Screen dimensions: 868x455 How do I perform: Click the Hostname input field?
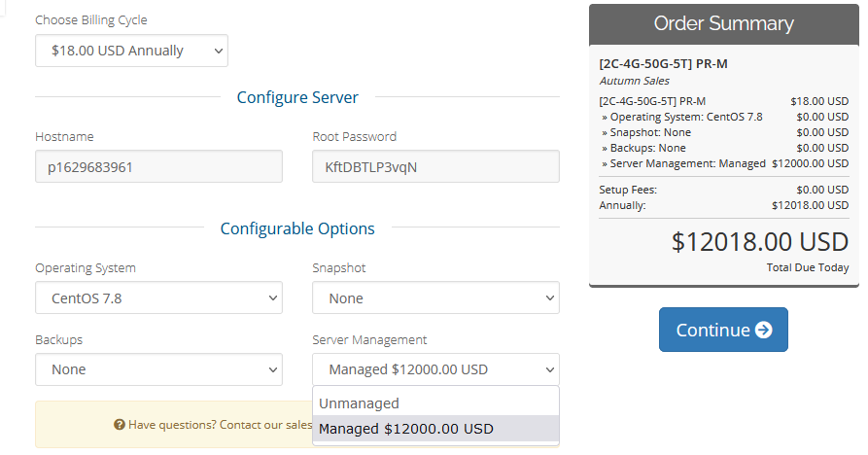158,166
